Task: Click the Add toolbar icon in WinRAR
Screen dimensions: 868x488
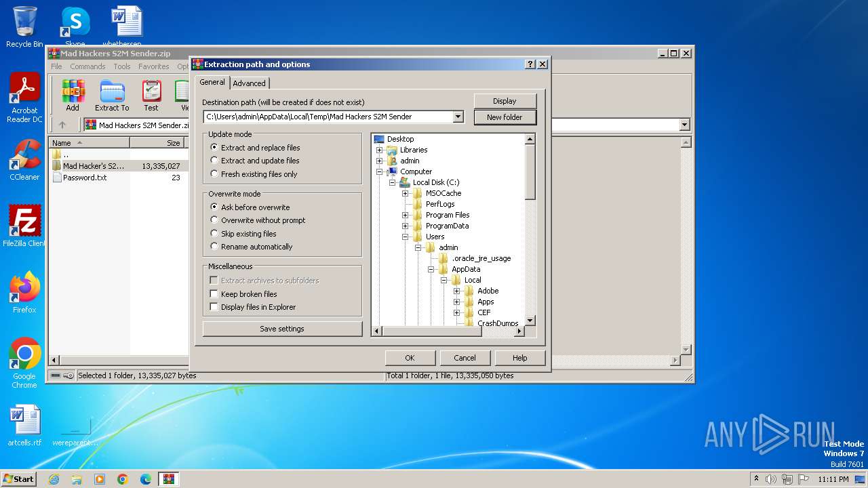Action: [x=73, y=96]
